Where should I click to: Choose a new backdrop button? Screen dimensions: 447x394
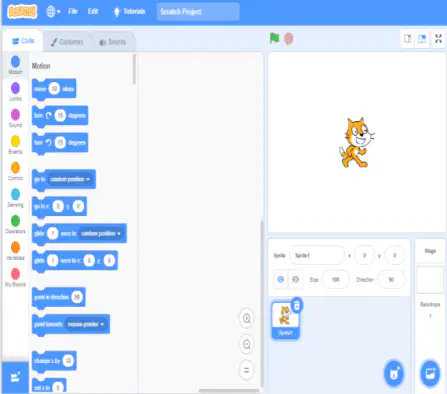click(x=430, y=374)
